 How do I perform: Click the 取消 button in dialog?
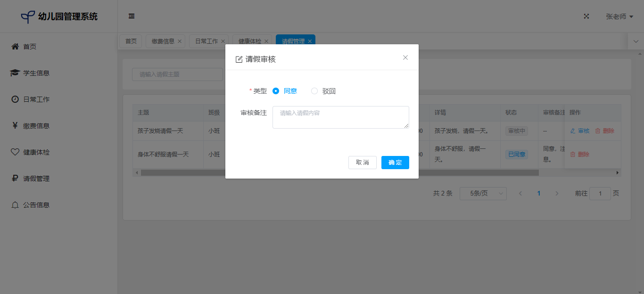[x=363, y=163]
